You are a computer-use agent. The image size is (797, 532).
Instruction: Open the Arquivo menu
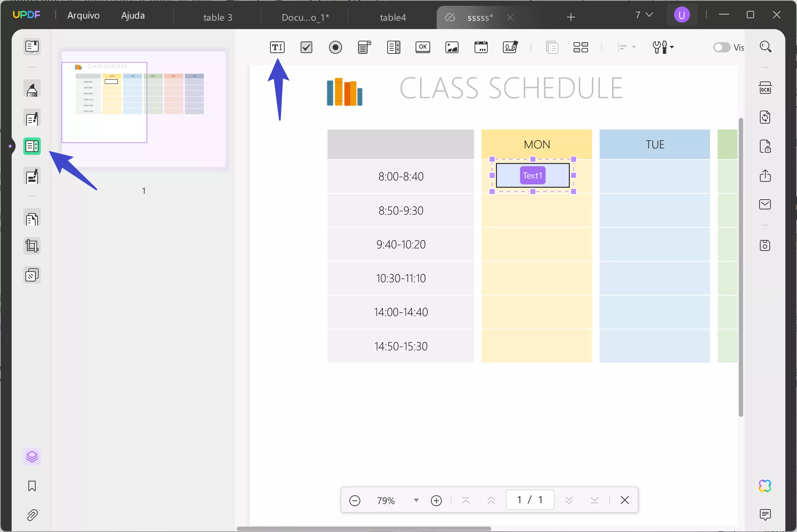(x=83, y=15)
